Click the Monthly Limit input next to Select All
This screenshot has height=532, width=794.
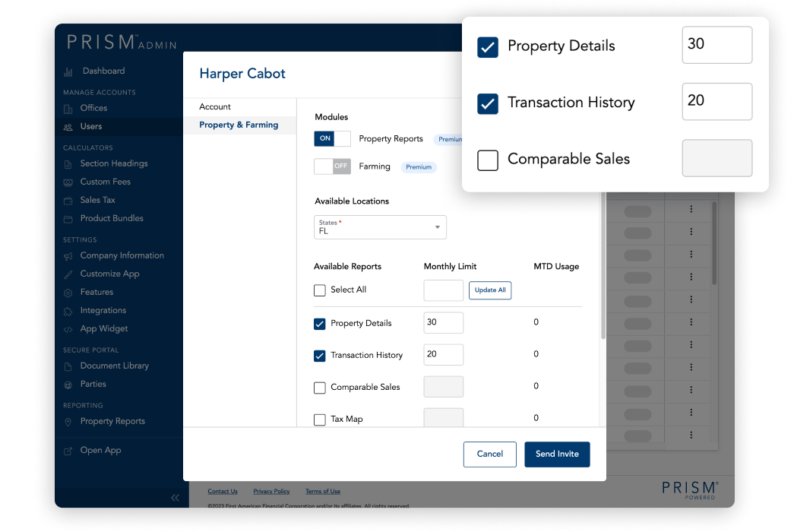tap(443, 290)
